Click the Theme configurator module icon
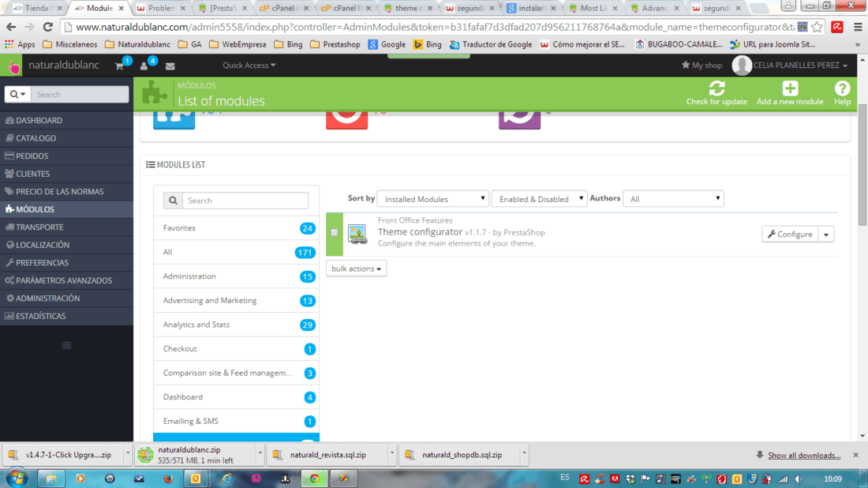The width and height of the screenshot is (868, 488). 357,234
